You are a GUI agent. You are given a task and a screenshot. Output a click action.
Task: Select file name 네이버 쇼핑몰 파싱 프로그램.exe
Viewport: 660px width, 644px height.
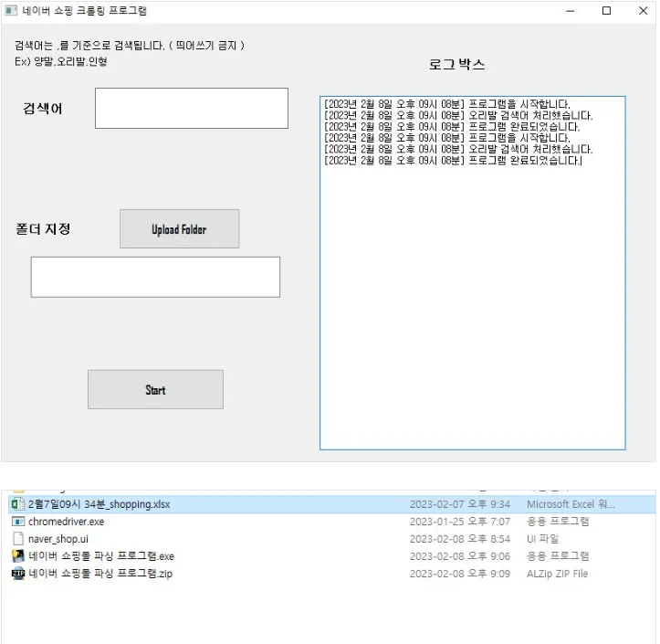point(101,556)
